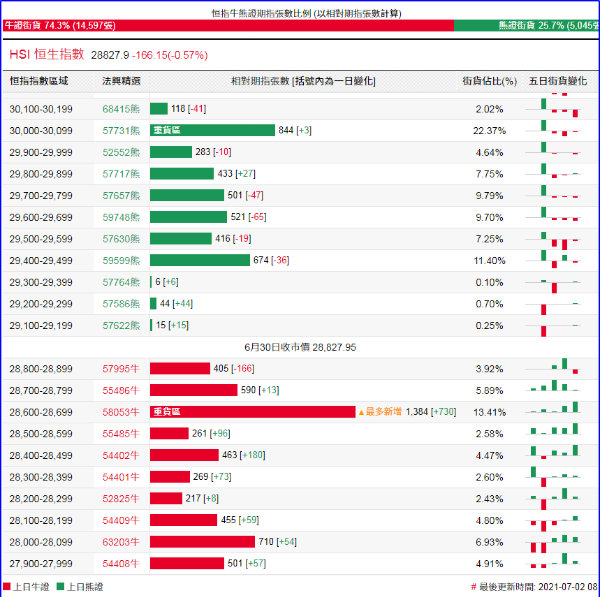Click the red bar for 28,000-28,099
The image size is (600, 597).
coord(202,542)
